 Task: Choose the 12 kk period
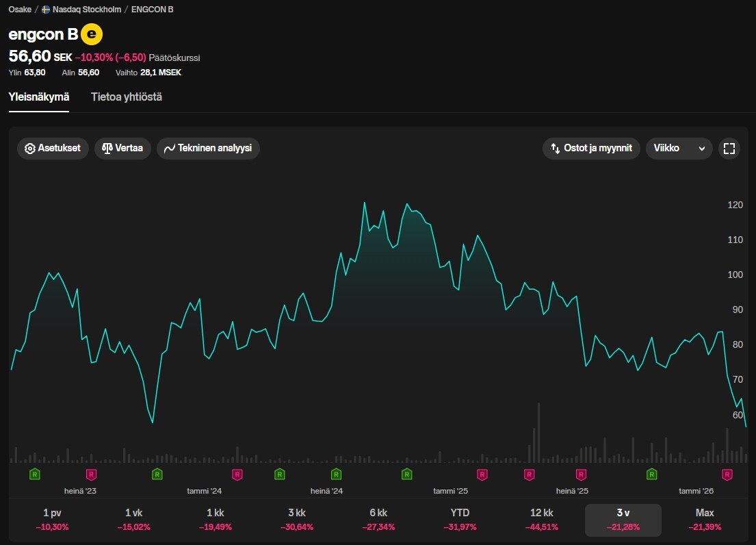click(542, 520)
